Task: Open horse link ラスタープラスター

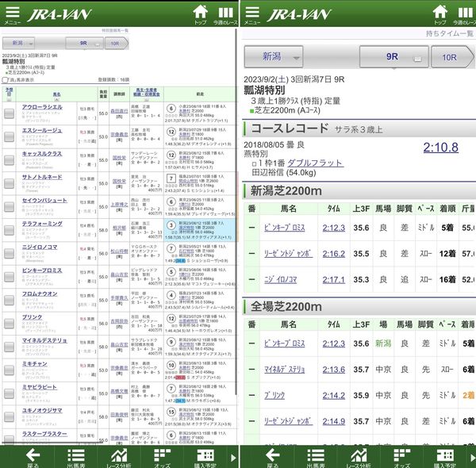Action: point(44,434)
